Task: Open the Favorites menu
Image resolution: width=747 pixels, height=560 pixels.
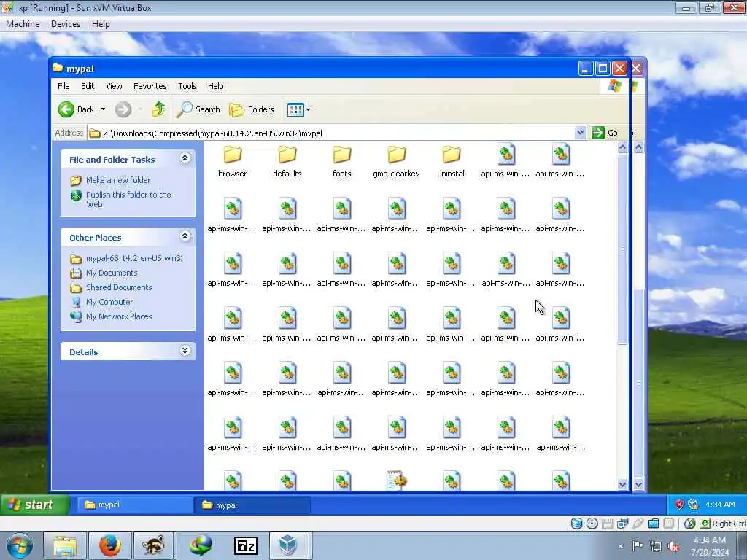Action: click(x=150, y=86)
